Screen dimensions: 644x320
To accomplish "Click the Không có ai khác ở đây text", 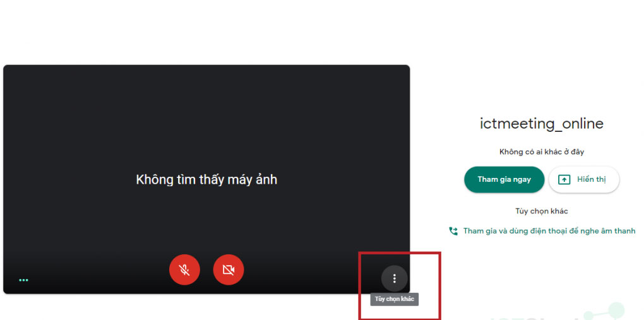I will [x=541, y=152].
